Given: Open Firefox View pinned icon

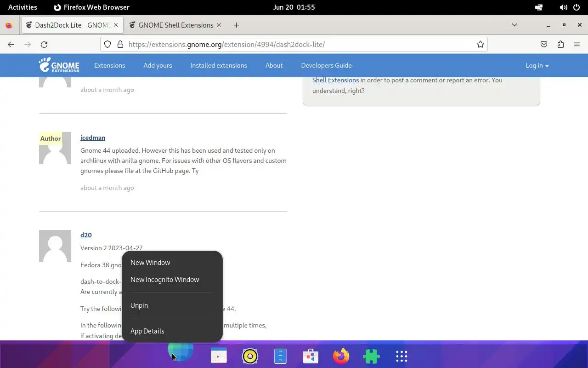Looking at the screenshot, I should coord(9,25).
